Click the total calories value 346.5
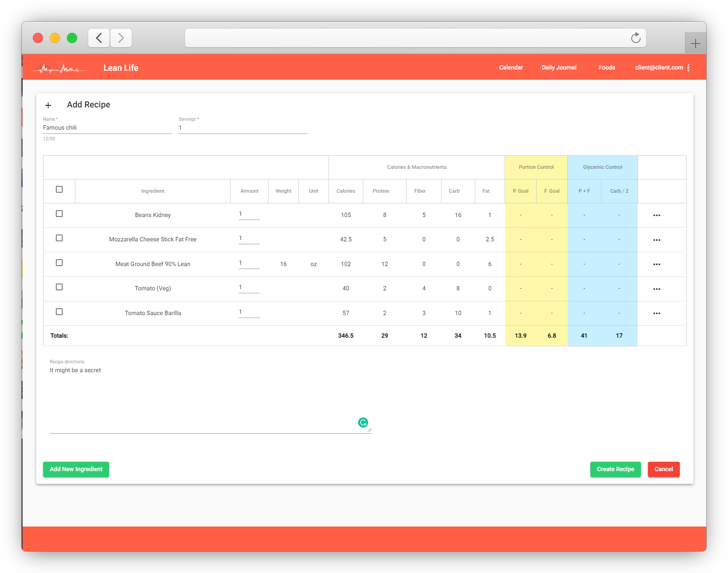The height and width of the screenshot is (573, 728). [x=346, y=336]
